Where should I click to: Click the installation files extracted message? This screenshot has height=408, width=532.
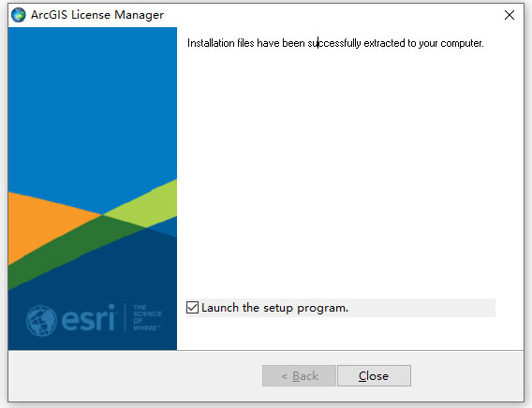[x=335, y=43]
